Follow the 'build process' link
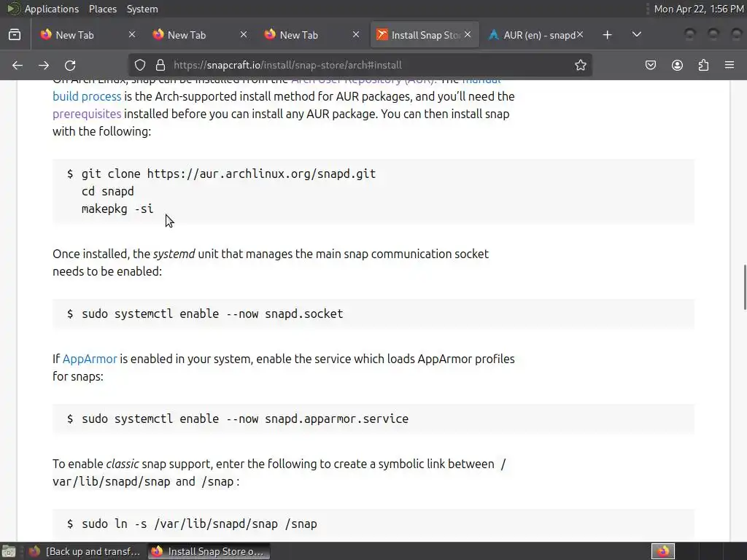 pyautogui.click(x=87, y=96)
